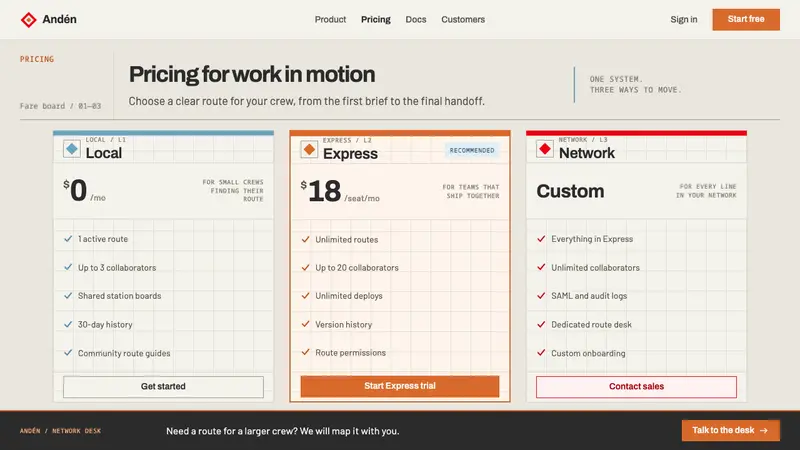Click 'Need a route for a larger crew?' text
800x450 pixels.
(232, 431)
